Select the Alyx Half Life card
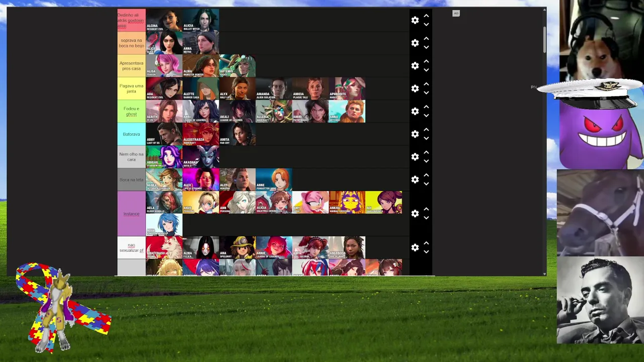 pyautogui.click(x=237, y=88)
